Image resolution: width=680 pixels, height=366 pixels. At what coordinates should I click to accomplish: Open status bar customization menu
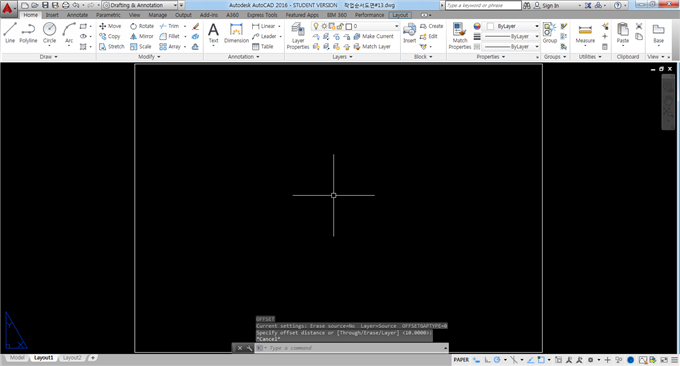pyautogui.click(x=674, y=360)
